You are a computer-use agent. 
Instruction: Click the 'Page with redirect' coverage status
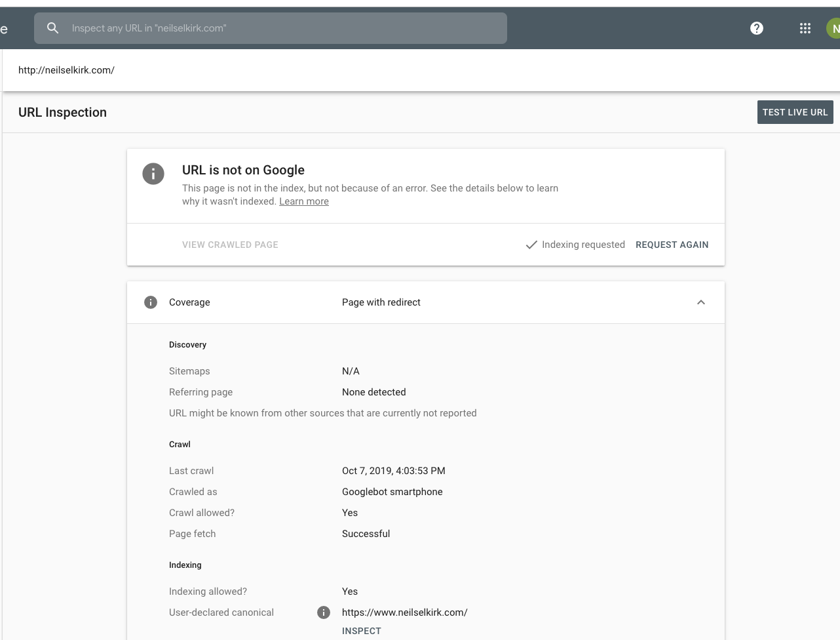(x=381, y=302)
